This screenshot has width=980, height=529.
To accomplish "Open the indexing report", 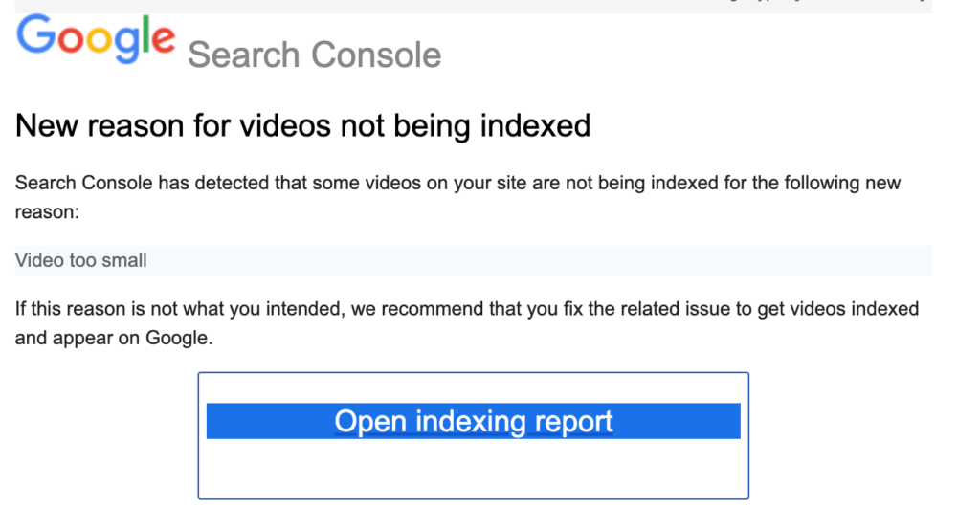I will pos(473,422).
